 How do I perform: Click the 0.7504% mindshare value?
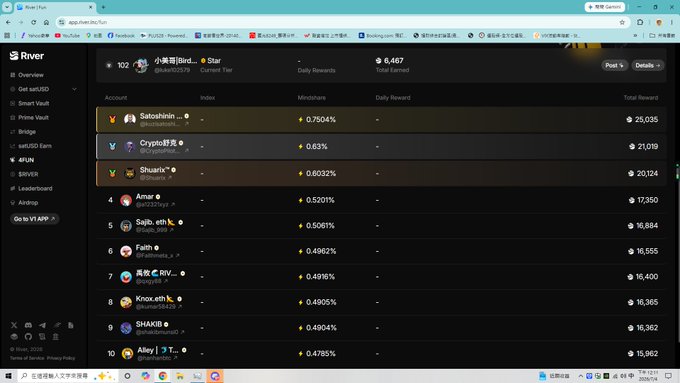(x=320, y=120)
